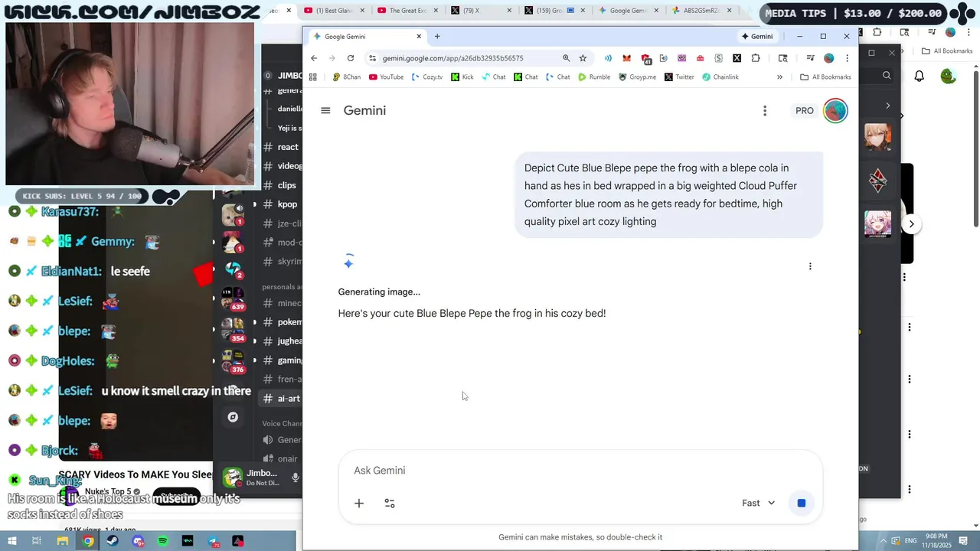This screenshot has height=551, width=980.
Task: Open the ai-art Discord channel
Action: click(x=282, y=399)
